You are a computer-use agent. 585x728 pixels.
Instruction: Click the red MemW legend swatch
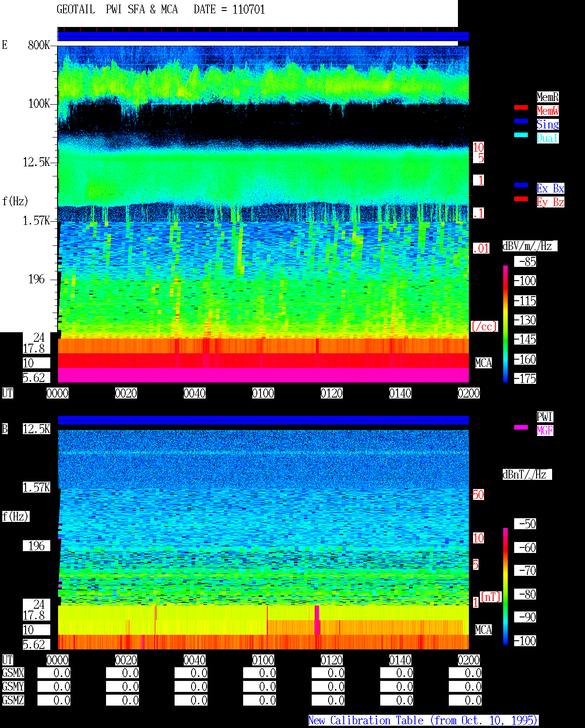[521, 107]
